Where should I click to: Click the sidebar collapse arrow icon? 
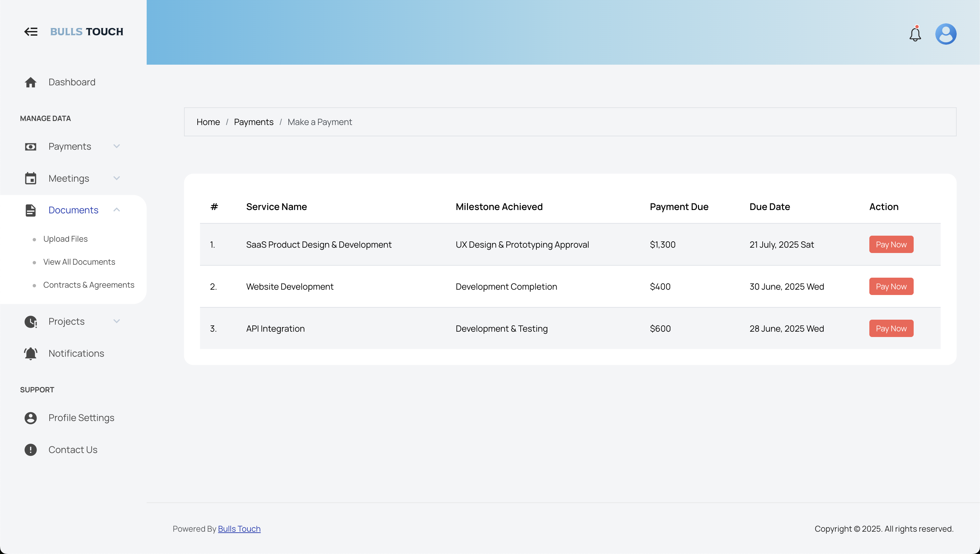pos(31,32)
